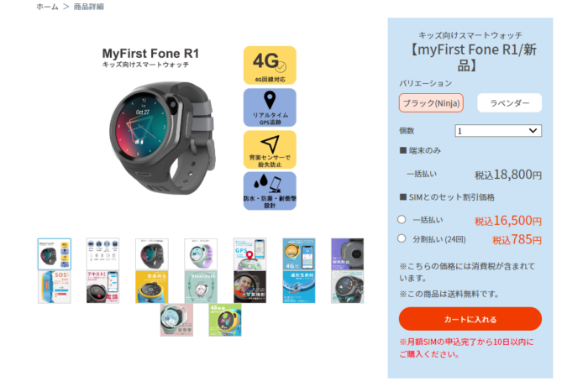
Task: Choose 分割払い (24回) 785円 option
Action: tap(402, 238)
